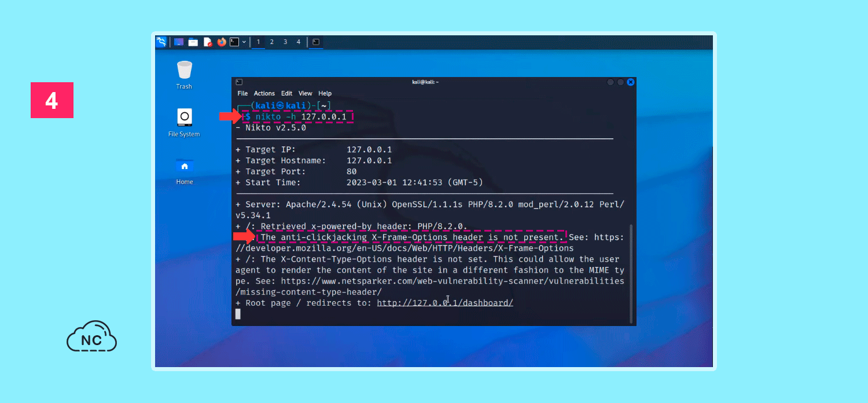Click the '/missing-content-type-header/' line

click(308, 292)
